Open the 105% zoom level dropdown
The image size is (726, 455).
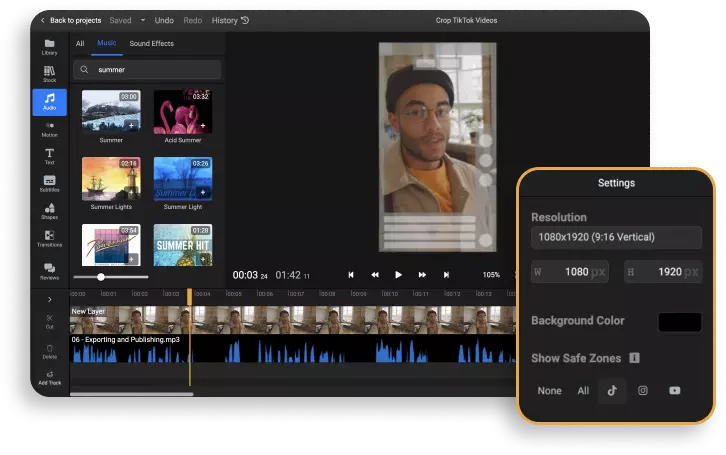(x=491, y=275)
